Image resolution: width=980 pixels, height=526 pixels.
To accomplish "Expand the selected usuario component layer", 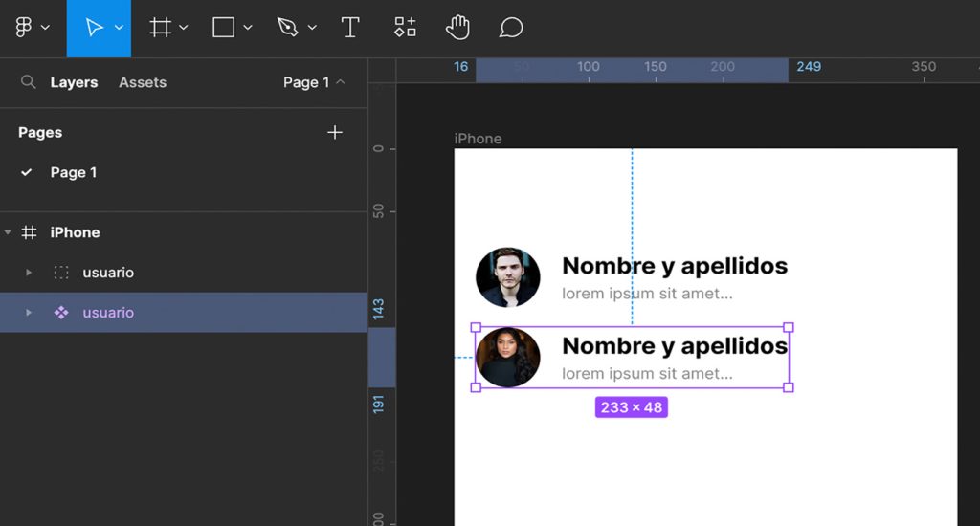I will [x=29, y=313].
